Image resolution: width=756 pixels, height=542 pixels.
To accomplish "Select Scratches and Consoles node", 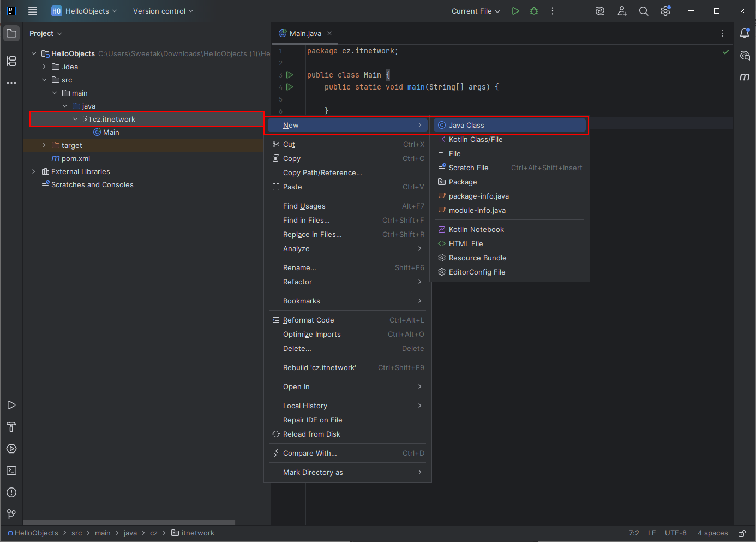I will [87, 184].
